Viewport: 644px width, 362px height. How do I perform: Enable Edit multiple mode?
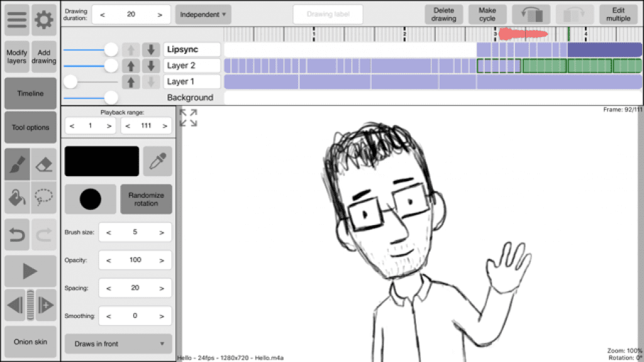[618, 14]
